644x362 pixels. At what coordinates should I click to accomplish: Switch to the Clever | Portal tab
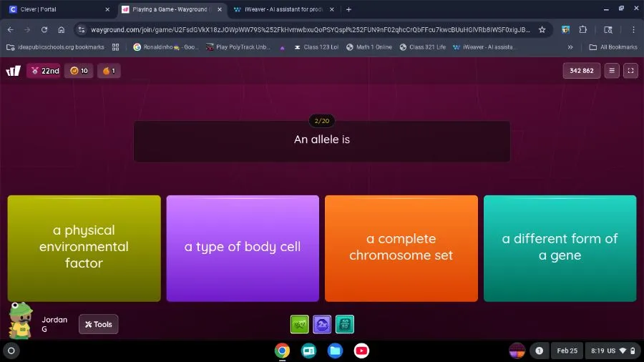pyautogui.click(x=57, y=9)
